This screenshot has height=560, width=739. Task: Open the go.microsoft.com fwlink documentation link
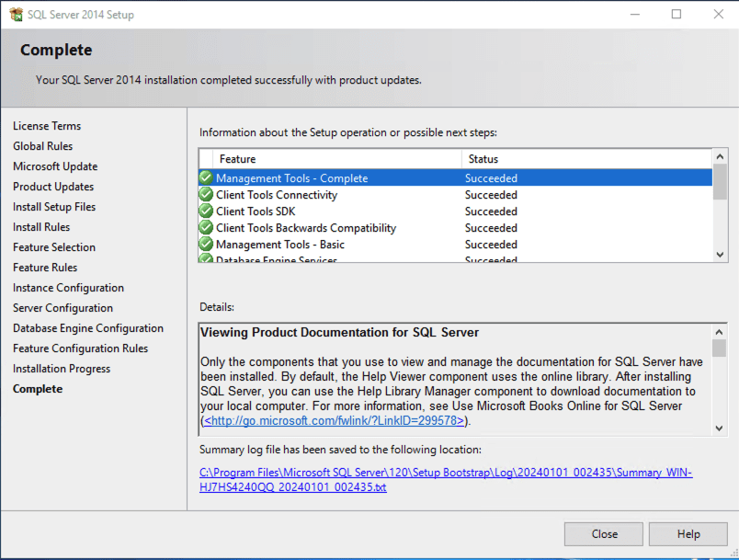335,420
